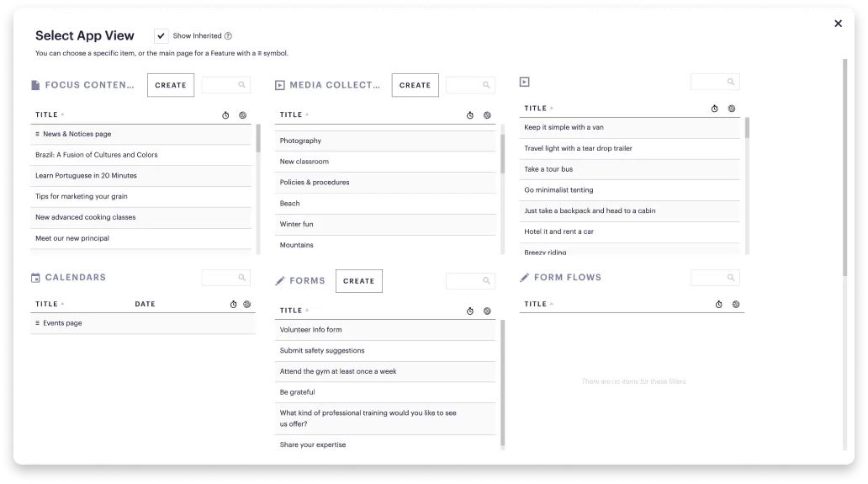Image resolution: width=868 pixels, height=484 pixels.
Task: Click the Focus Content document icon
Action: [x=35, y=85]
